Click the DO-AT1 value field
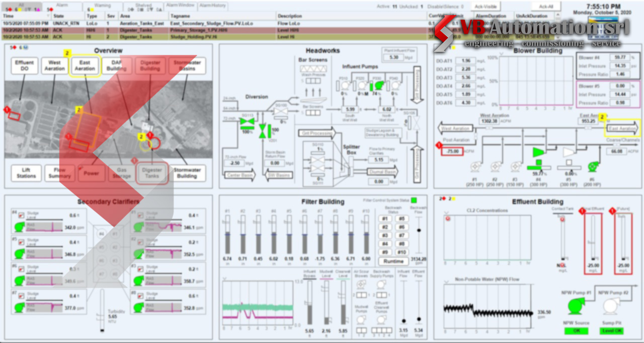This screenshot has height=343, width=644. [x=465, y=61]
